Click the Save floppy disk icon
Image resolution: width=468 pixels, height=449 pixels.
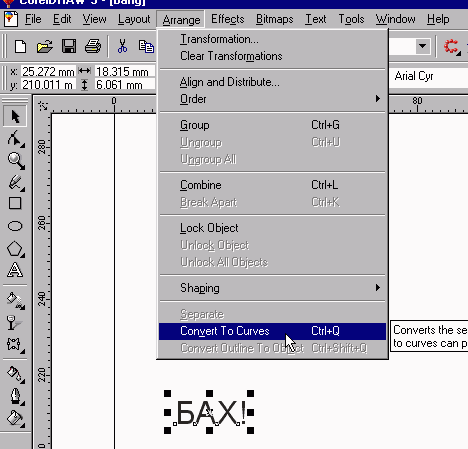click(69, 46)
